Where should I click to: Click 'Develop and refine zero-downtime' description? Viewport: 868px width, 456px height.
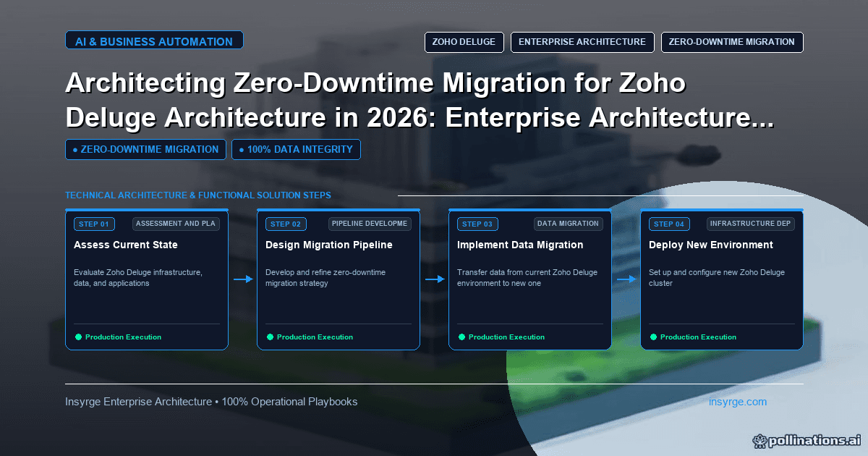tap(325, 278)
